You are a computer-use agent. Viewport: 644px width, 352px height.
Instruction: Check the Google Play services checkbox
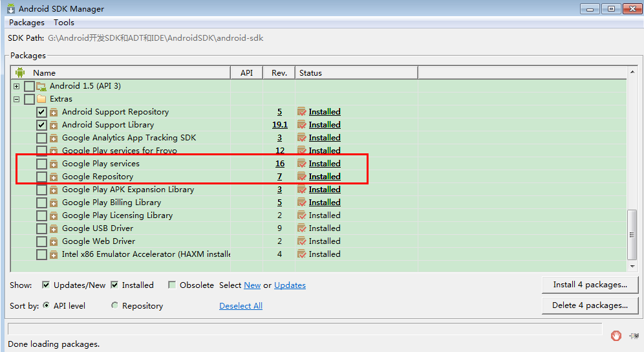[41, 164]
